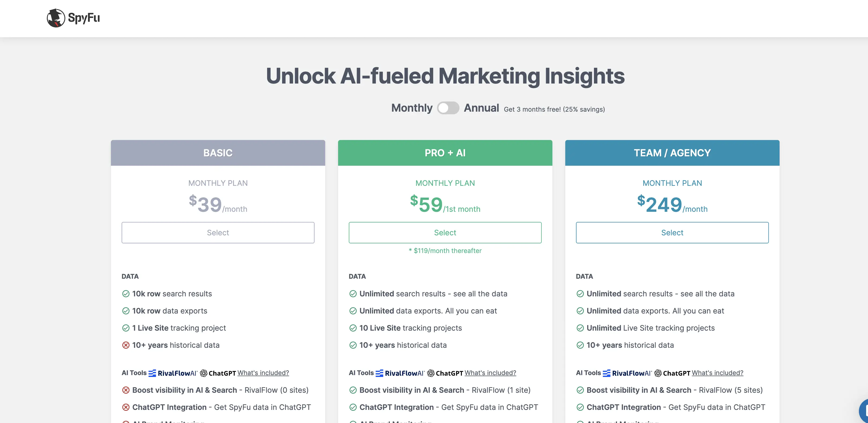This screenshot has height=423, width=868.
Task: Click the TEAM / AGENCY plan header
Action: 672,153
